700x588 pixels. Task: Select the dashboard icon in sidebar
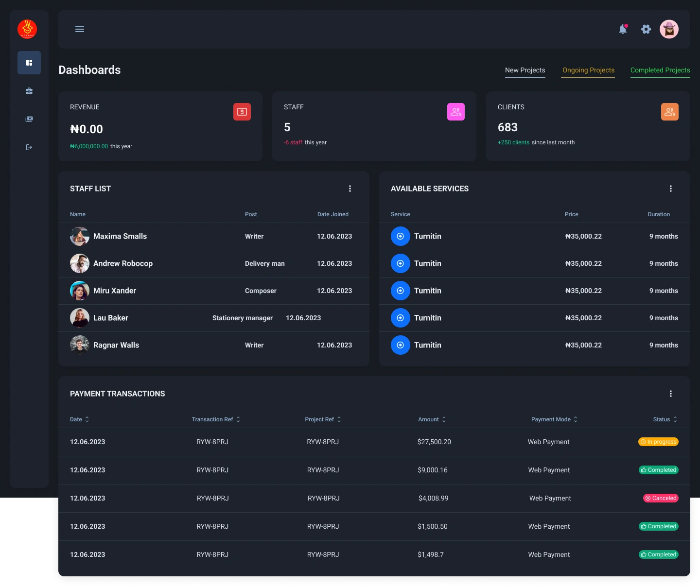click(x=29, y=63)
